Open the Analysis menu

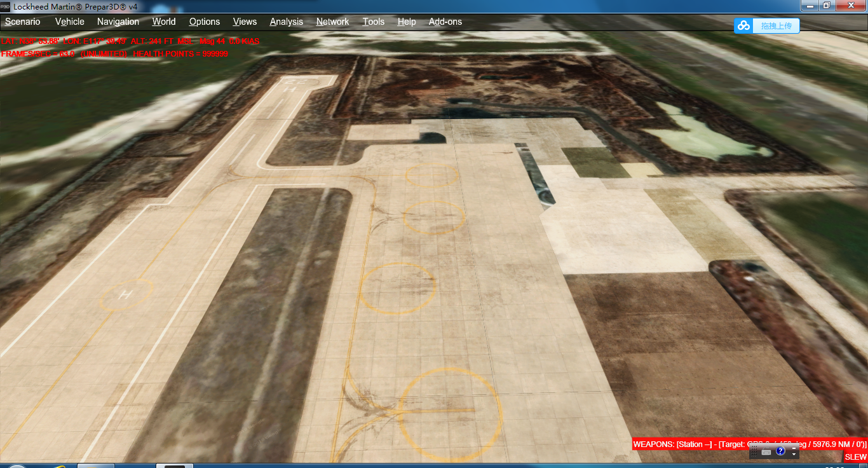pyautogui.click(x=287, y=22)
